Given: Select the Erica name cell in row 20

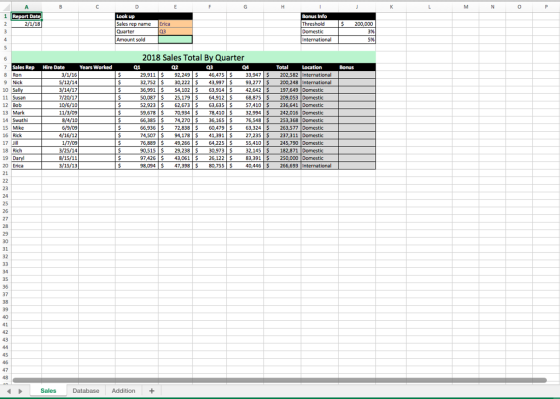Looking at the screenshot, I should click(26, 166).
